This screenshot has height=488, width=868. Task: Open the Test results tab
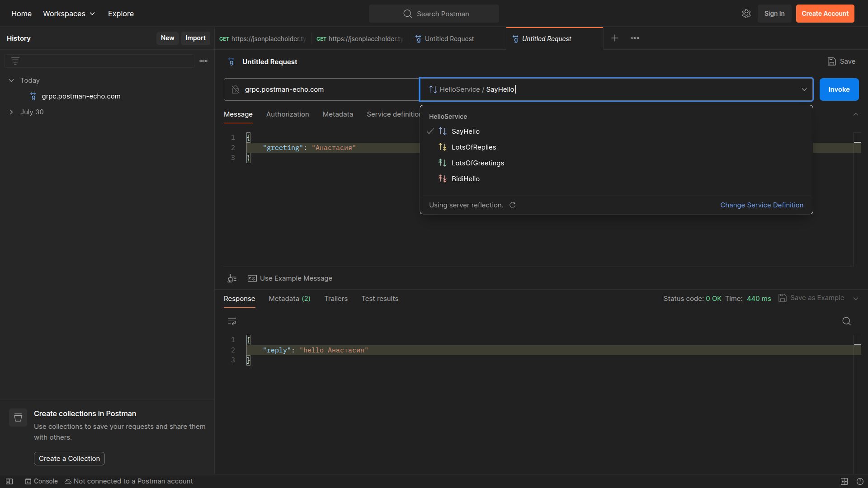point(380,299)
